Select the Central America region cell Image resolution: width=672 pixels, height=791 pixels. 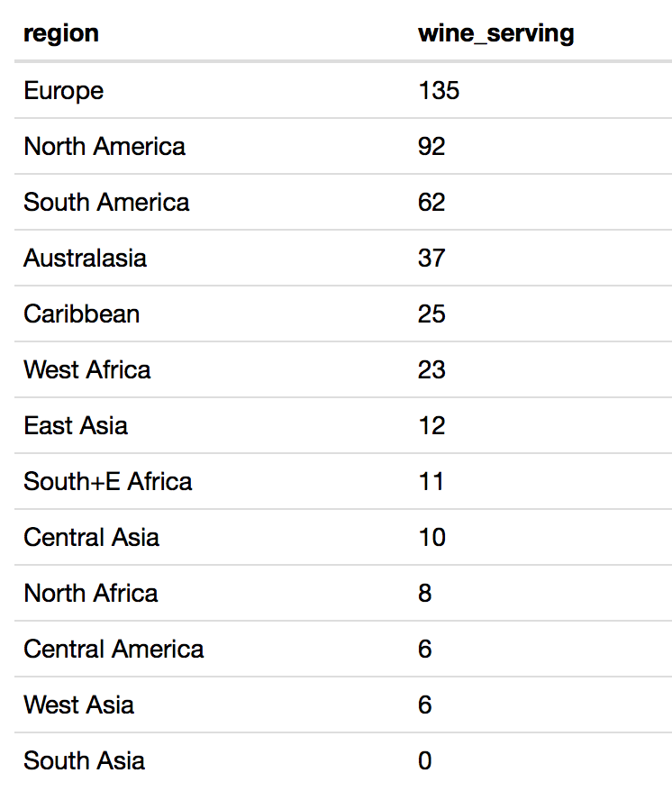coord(114,650)
